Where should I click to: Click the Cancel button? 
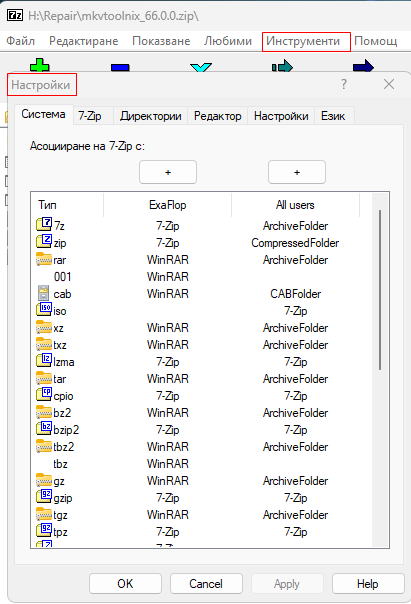[206, 584]
